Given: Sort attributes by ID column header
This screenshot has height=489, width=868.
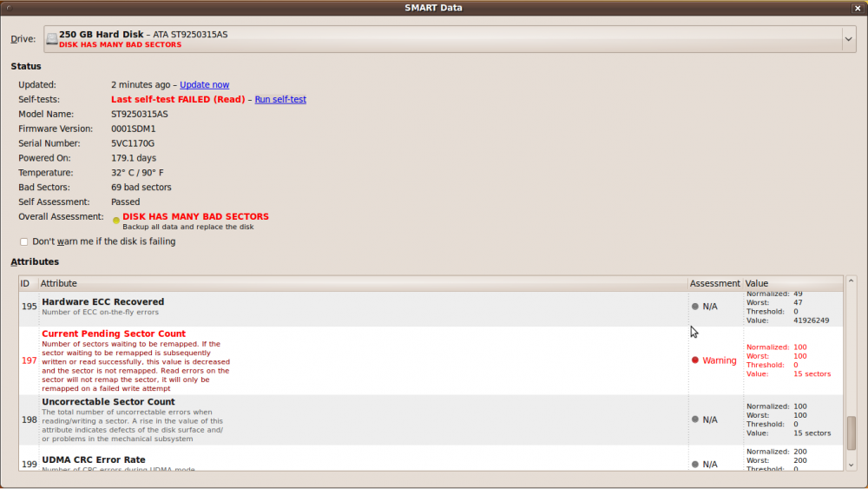Looking at the screenshot, I should [x=29, y=283].
